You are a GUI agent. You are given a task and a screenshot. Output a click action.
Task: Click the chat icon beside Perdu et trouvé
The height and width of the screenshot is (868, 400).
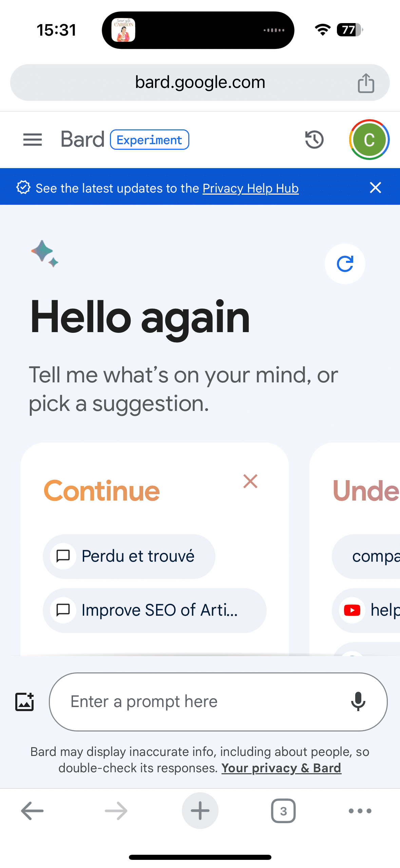pos(63,556)
